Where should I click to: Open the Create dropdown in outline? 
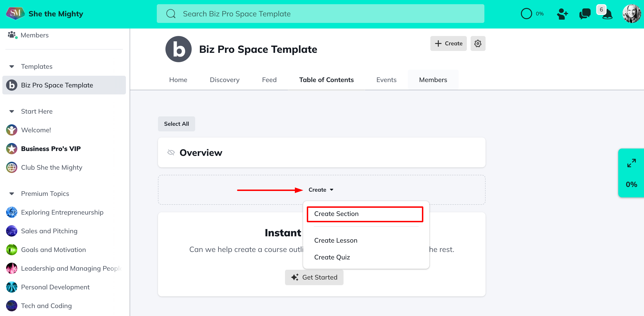tap(321, 190)
